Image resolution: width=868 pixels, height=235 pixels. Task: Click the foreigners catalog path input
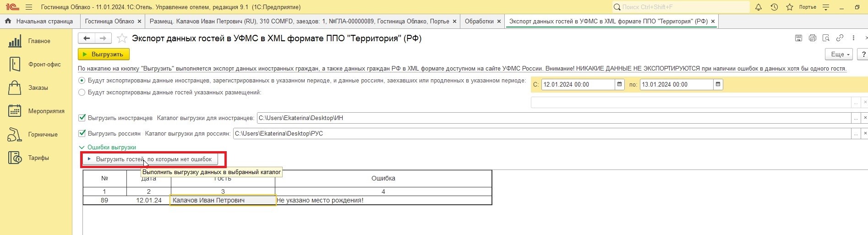click(x=554, y=118)
